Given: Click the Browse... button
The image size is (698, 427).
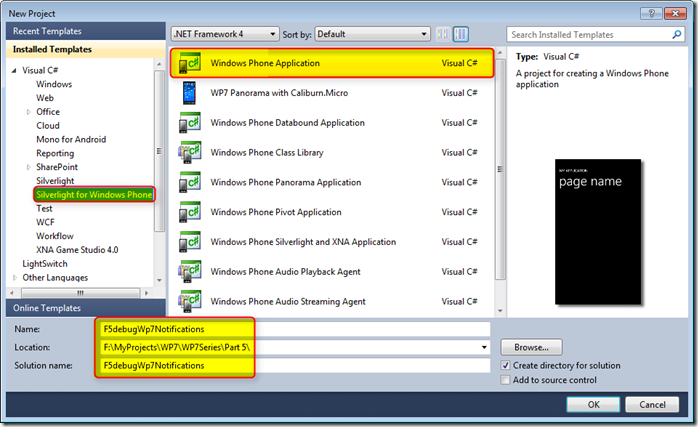Looking at the screenshot, I should [x=532, y=347].
